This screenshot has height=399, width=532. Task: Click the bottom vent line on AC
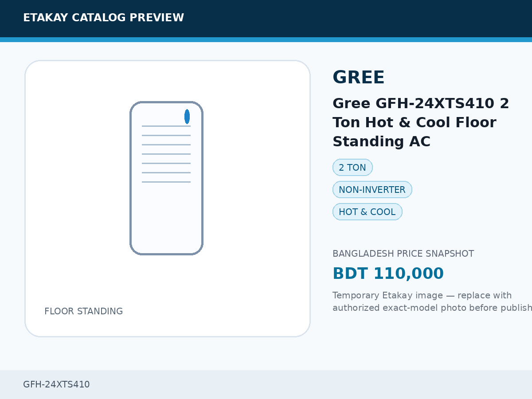[166, 182]
